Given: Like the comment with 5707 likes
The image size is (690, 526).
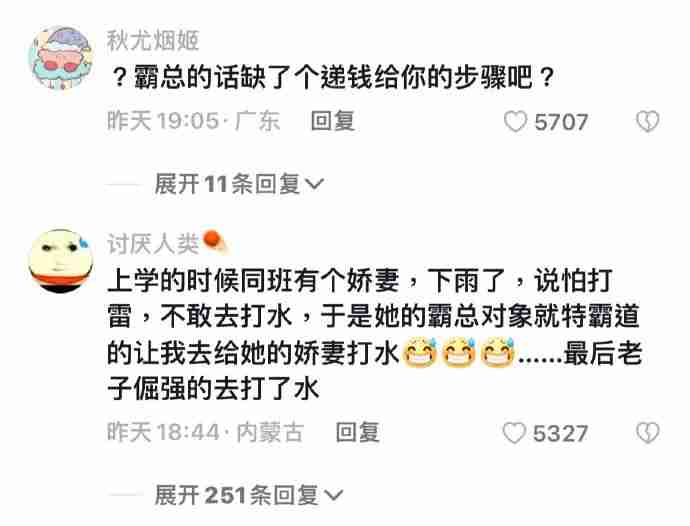Looking at the screenshot, I should [x=515, y=121].
